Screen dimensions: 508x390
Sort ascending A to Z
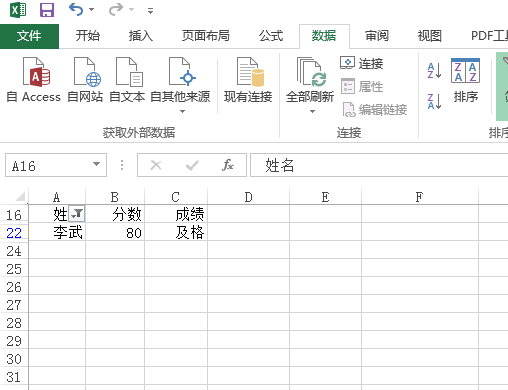tap(435, 71)
